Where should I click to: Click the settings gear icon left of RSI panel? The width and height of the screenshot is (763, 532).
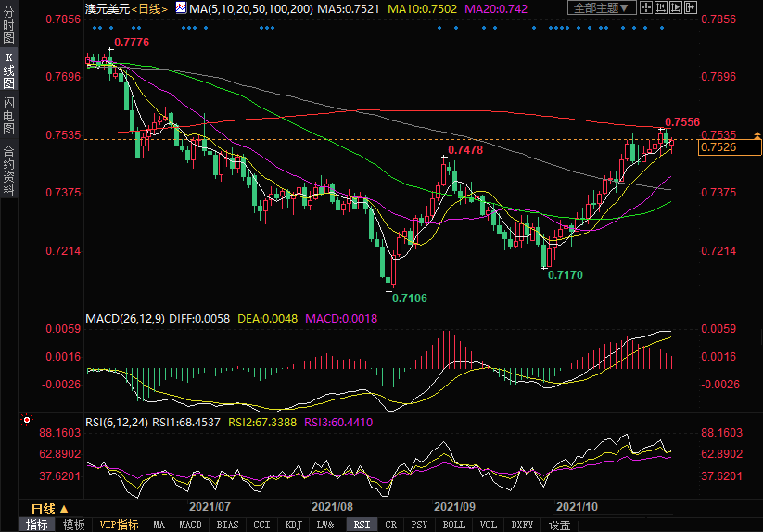coord(27,422)
